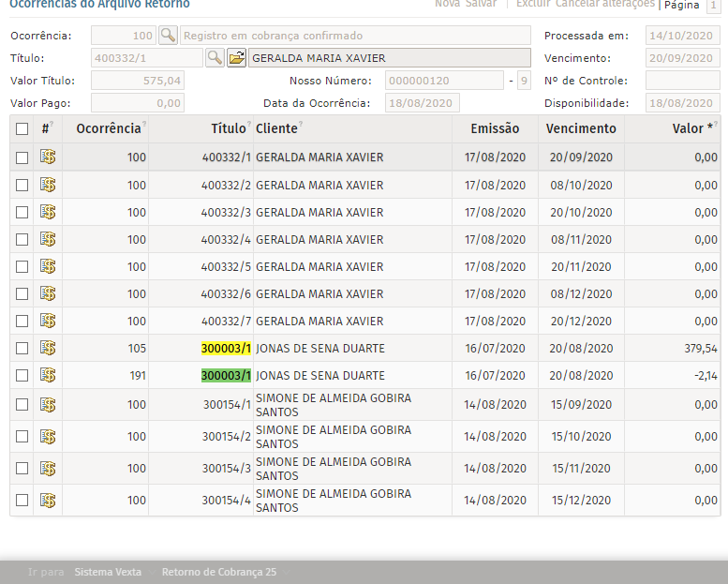Open Retorno de Cobrança 25 breadcrumb item
Viewport: 728px width, 584px height.
pyautogui.click(x=218, y=572)
